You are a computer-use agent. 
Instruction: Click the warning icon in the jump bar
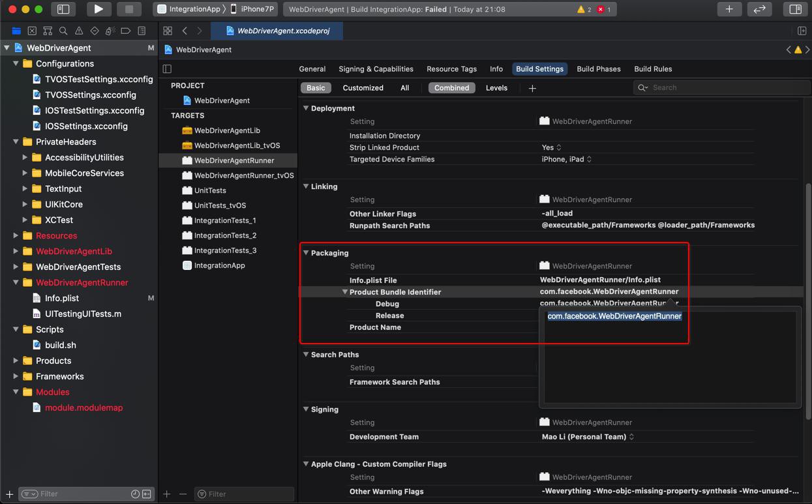point(798,50)
